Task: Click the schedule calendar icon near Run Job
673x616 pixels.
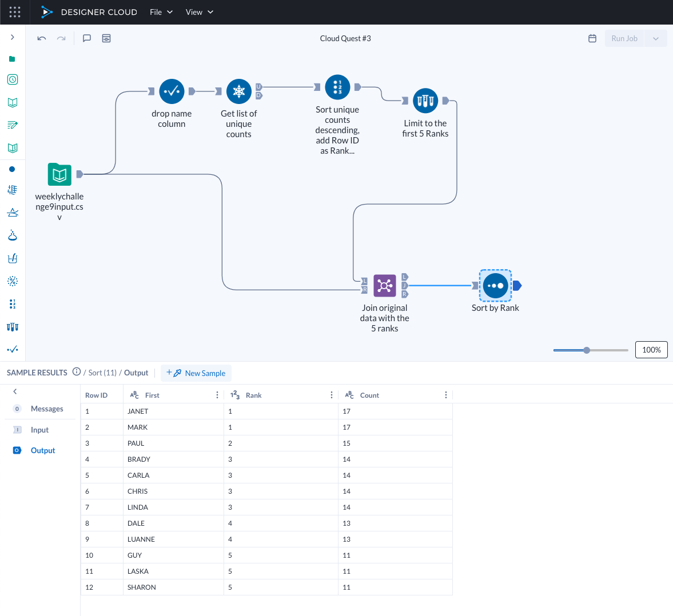Action: pyautogui.click(x=592, y=38)
